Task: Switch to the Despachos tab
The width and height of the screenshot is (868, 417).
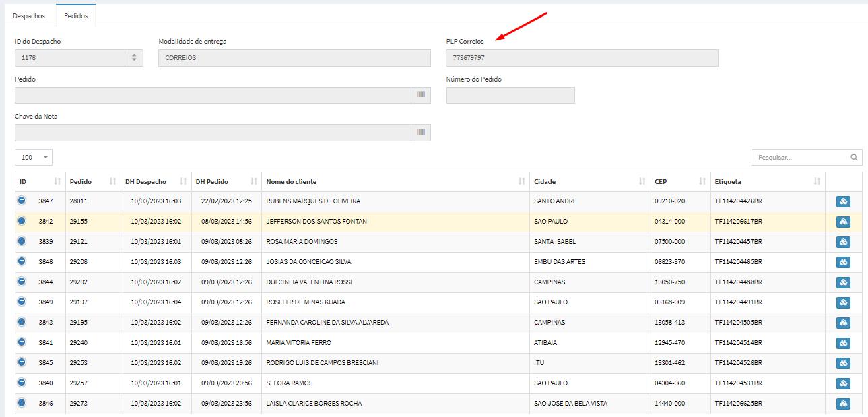Action: [29, 15]
